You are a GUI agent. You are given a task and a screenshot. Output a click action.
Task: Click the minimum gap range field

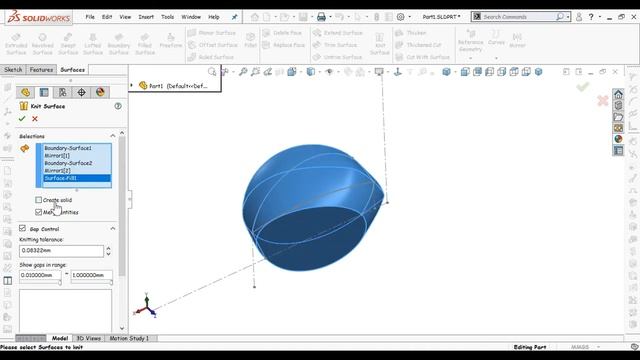coord(40,275)
